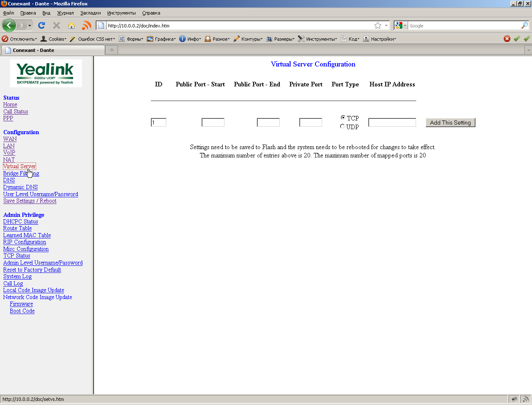This screenshot has height=405, width=532.
Task: Click the Public Port - End field
Action: pyautogui.click(x=268, y=123)
